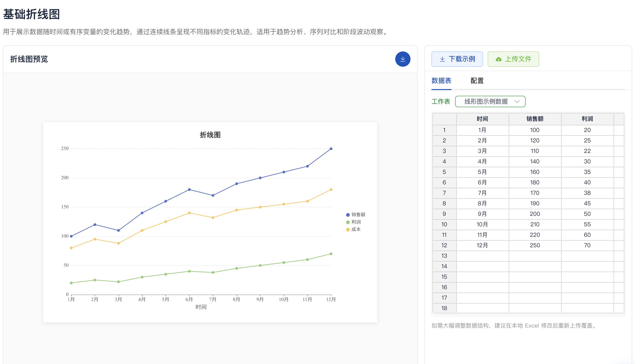Image resolution: width=636 pixels, height=364 pixels.
Task: Toggle the 利润 legend item
Action: 353,222
